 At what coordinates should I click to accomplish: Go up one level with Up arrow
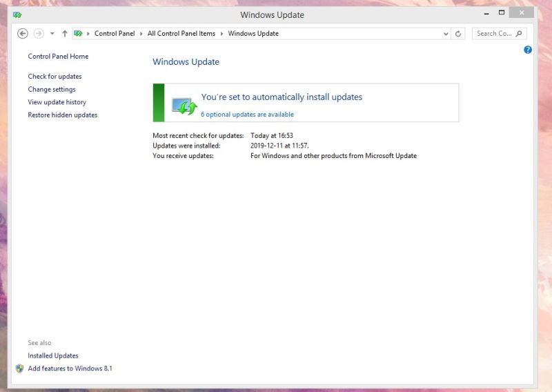coord(65,33)
